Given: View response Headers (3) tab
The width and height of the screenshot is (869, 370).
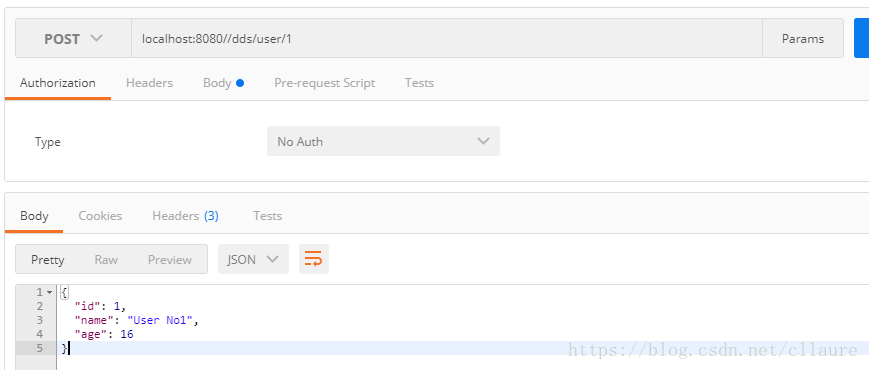Looking at the screenshot, I should 185,216.
